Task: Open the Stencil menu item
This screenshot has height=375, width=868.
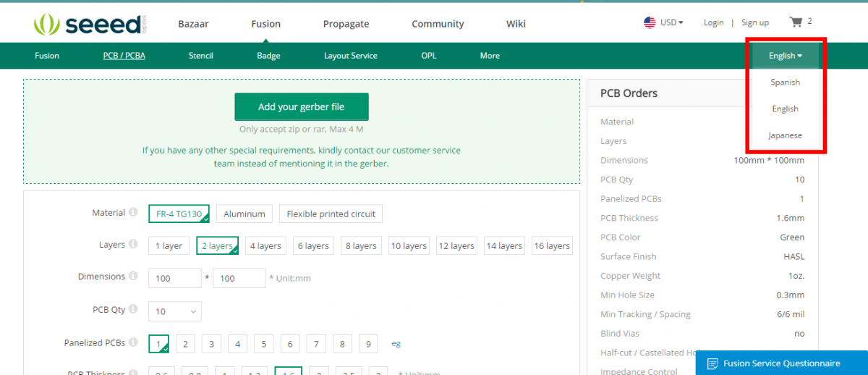Action: coord(200,56)
